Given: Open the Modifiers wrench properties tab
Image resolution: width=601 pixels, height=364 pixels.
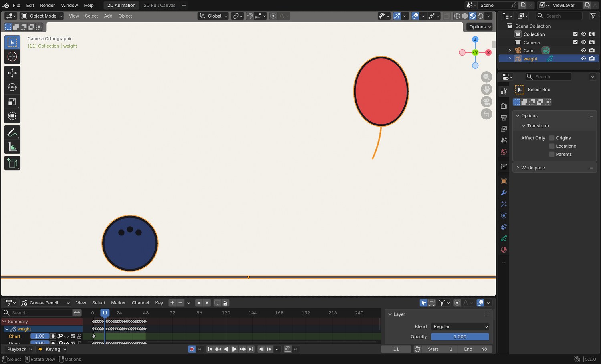Looking at the screenshot, I should (x=504, y=193).
